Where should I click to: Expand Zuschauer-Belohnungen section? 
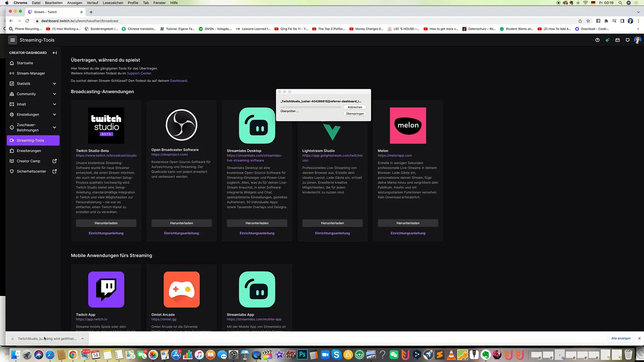55,127
